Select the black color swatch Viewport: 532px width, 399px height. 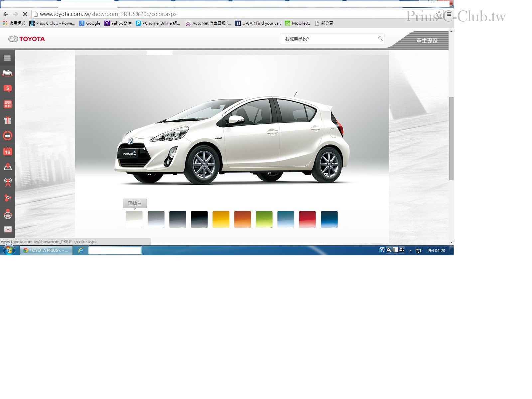pos(199,219)
